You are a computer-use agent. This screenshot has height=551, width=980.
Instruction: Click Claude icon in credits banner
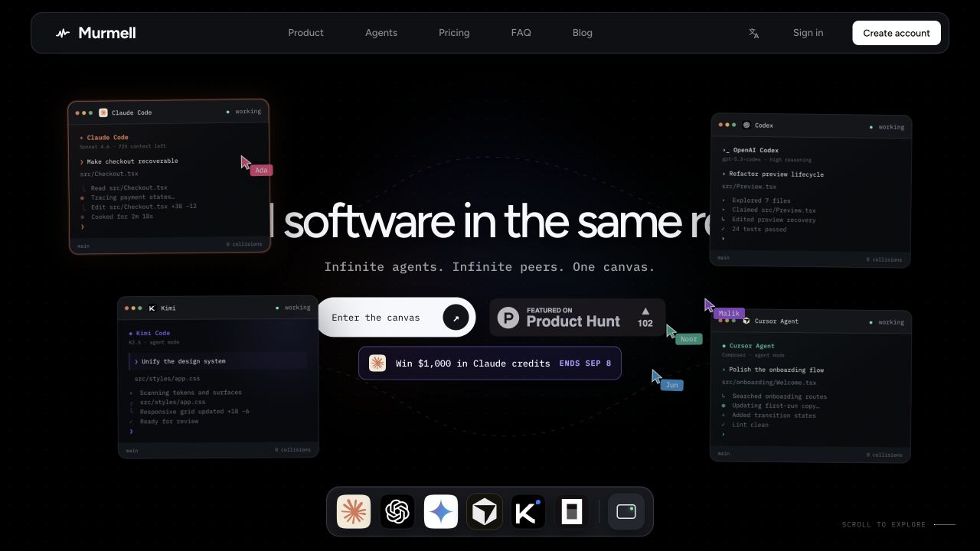377,363
